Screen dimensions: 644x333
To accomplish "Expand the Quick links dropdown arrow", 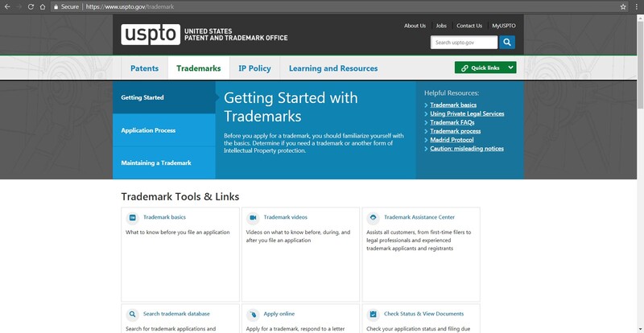I will [510, 68].
